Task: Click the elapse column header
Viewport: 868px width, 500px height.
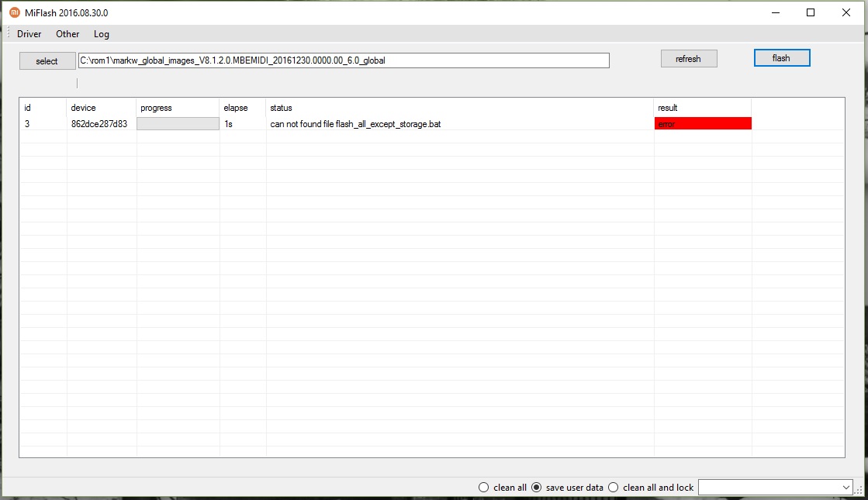Action: coord(243,108)
